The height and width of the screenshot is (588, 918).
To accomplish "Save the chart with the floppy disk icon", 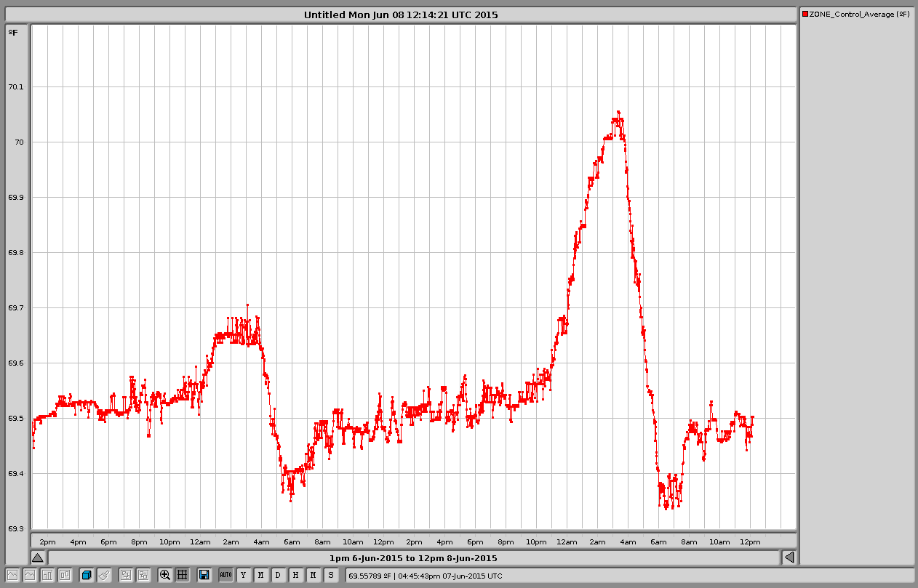I will (204, 575).
